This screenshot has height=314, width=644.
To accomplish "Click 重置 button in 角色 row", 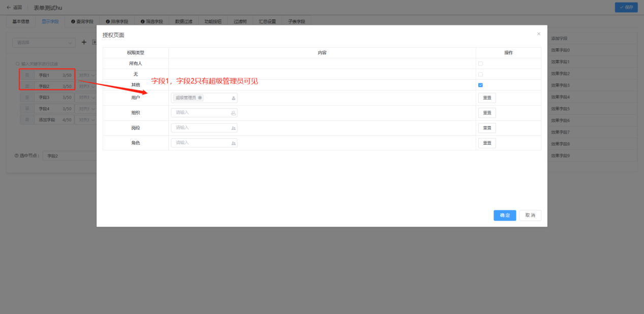I will [x=487, y=143].
